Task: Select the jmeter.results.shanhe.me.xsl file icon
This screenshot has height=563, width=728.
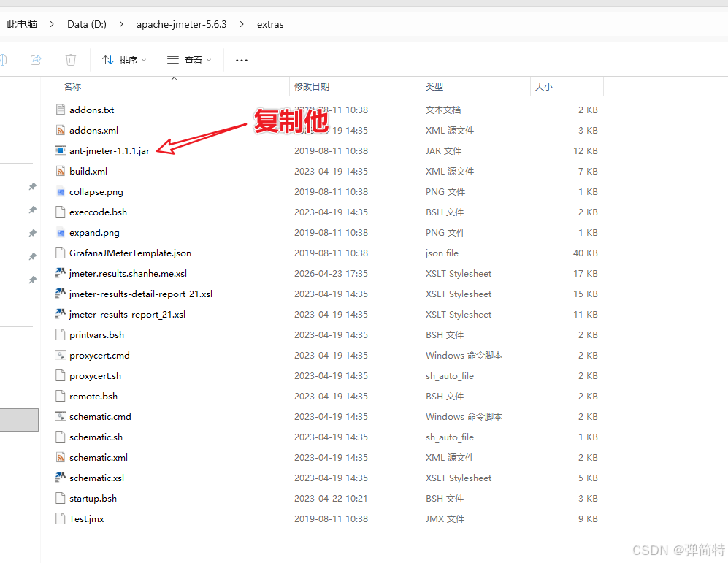Action: click(61, 273)
